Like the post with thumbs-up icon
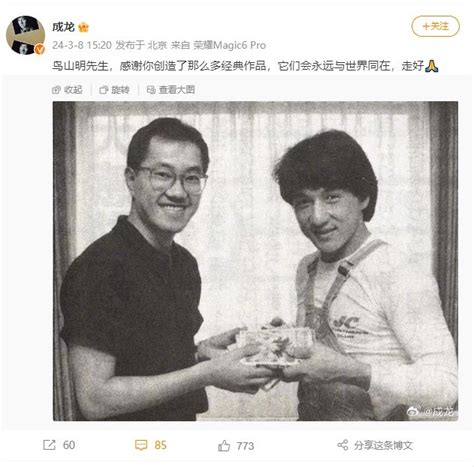The height and width of the screenshot is (467, 474). 224,446
